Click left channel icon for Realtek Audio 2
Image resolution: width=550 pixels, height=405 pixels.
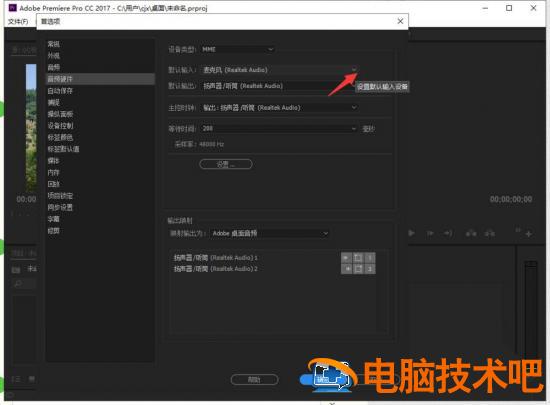[x=347, y=269]
